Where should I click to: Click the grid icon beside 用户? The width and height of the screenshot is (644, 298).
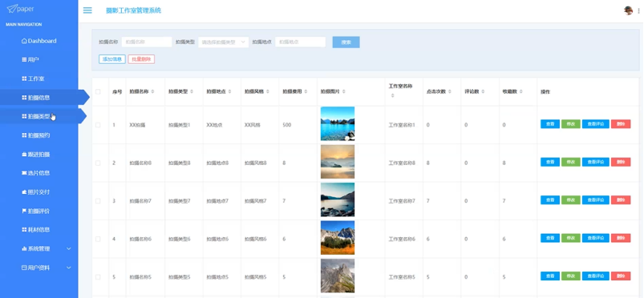(24, 59)
